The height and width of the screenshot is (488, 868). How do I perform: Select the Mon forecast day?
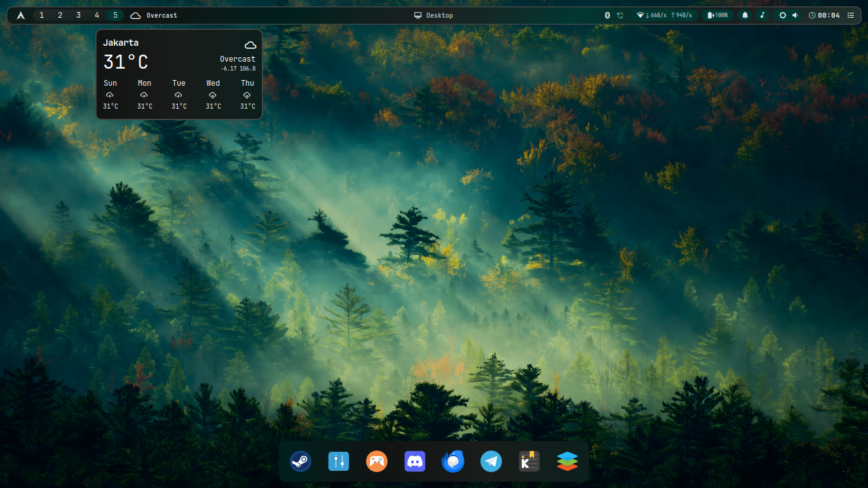coord(145,95)
